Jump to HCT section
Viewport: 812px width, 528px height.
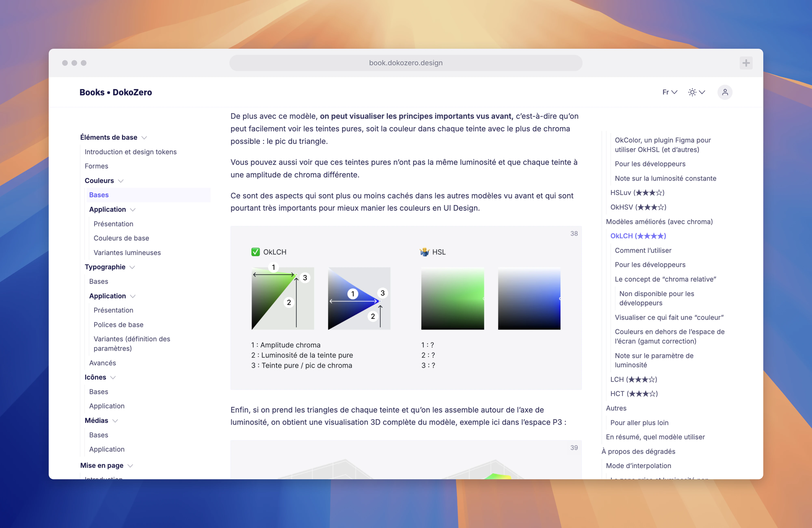(634, 394)
